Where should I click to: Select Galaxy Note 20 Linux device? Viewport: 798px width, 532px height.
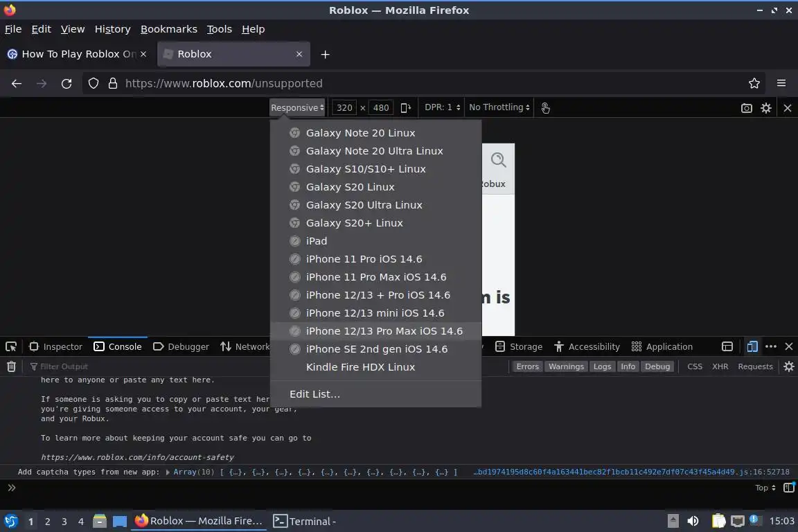(x=375, y=133)
